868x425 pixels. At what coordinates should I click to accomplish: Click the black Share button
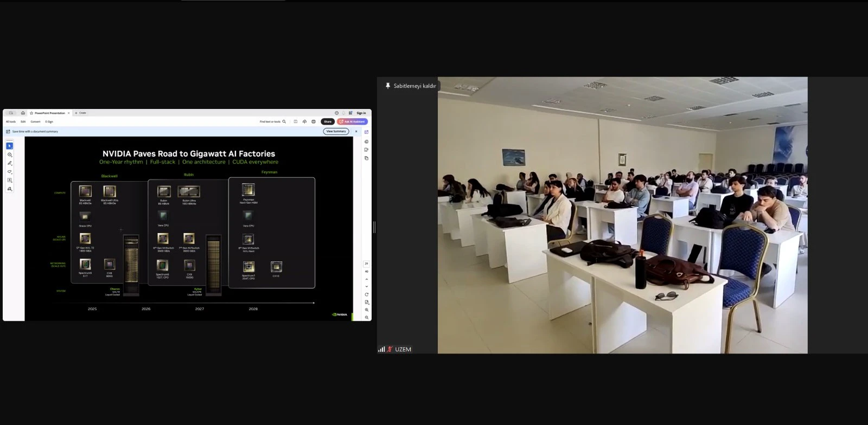click(x=328, y=121)
